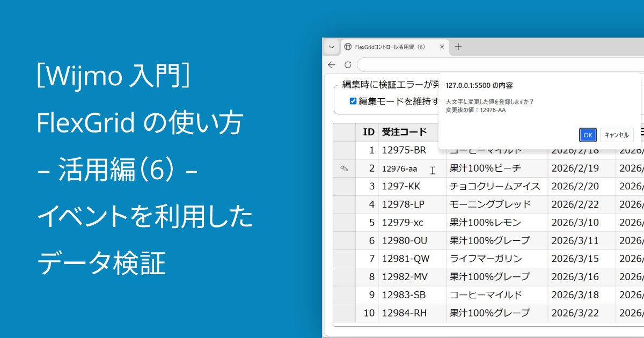
Task: Select the FlexGridコントロール活用編 (6) tab
Action: (396, 47)
